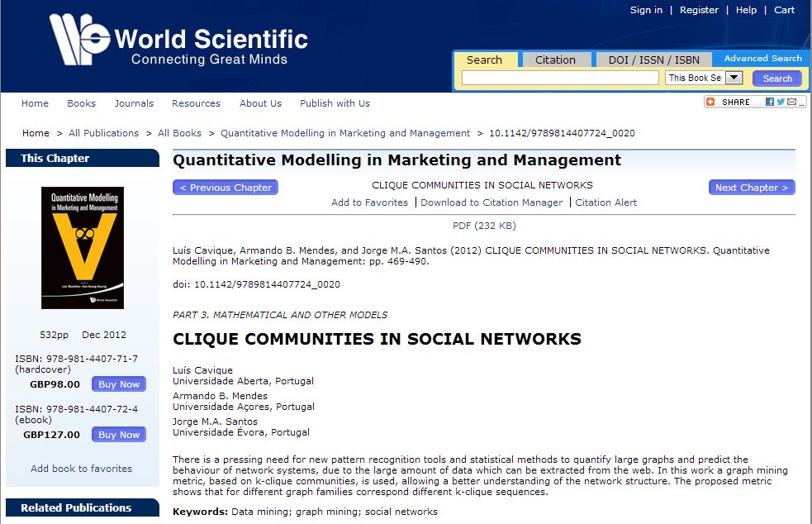Open the Advanced Search link
The height and width of the screenshot is (524, 812).
click(x=762, y=59)
